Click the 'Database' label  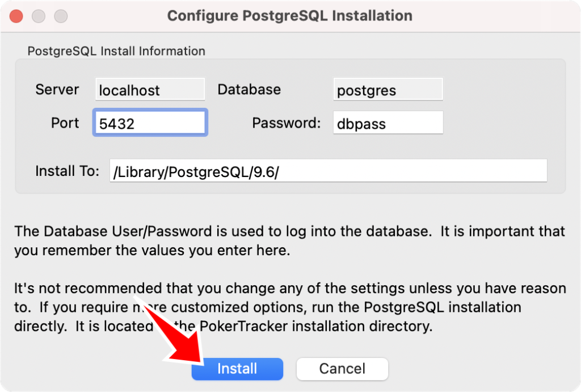tap(249, 90)
